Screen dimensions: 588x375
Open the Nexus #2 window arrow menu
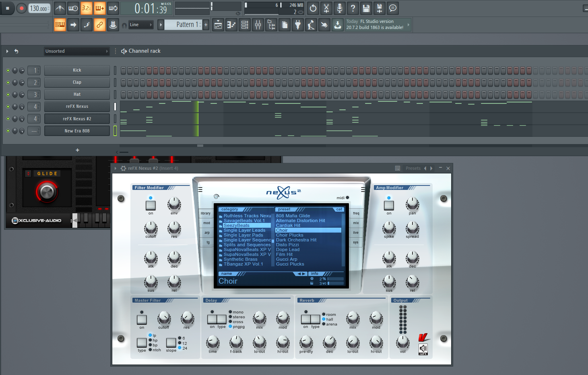click(x=116, y=168)
